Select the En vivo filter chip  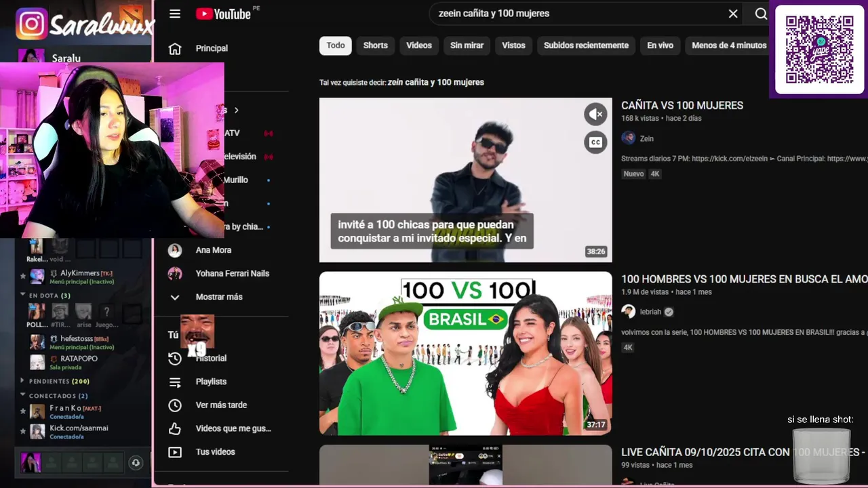click(660, 45)
